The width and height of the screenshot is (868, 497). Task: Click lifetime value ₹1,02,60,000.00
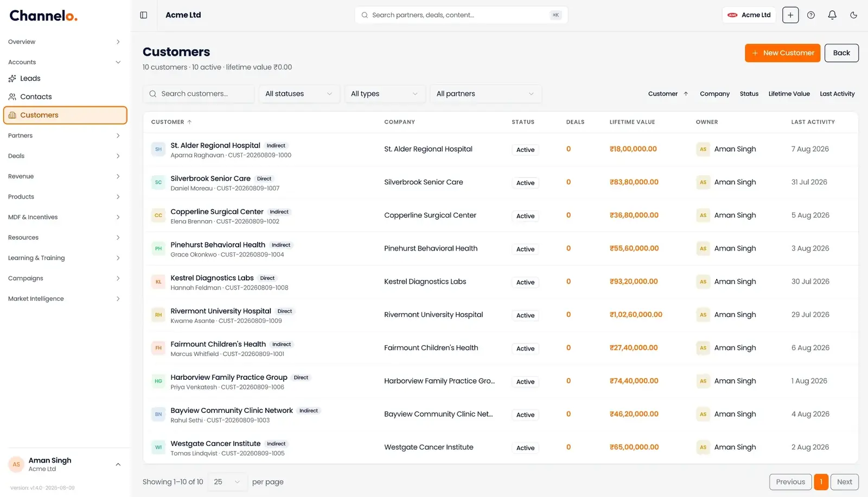pyautogui.click(x=636, y=315)
